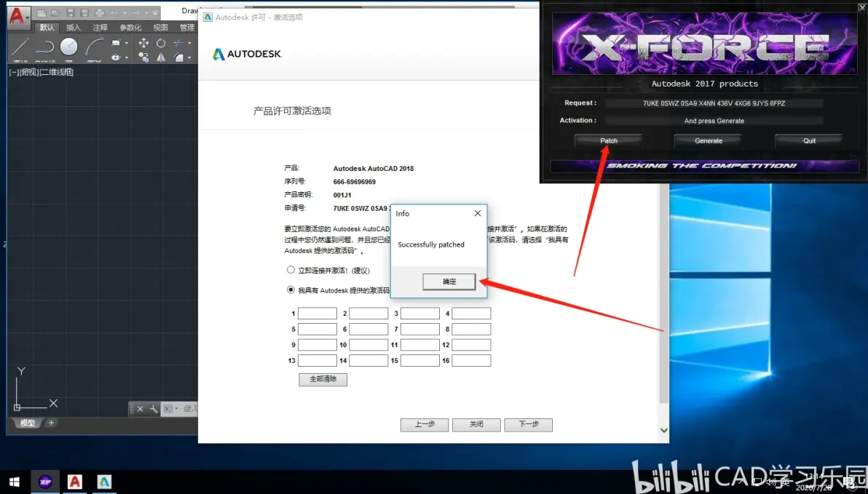Select the Polyline tool in ribbon
The height and width of the screenshot is (494, 868).
click(x=44, y=47)
